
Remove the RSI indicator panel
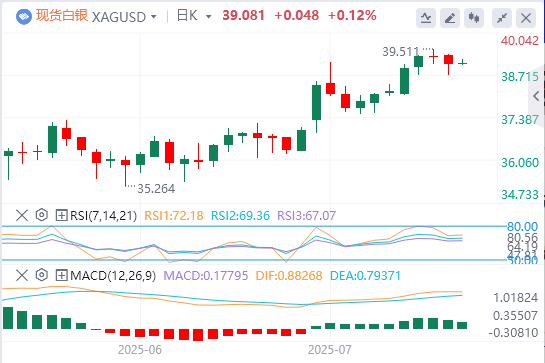click(x=22, y=215)
